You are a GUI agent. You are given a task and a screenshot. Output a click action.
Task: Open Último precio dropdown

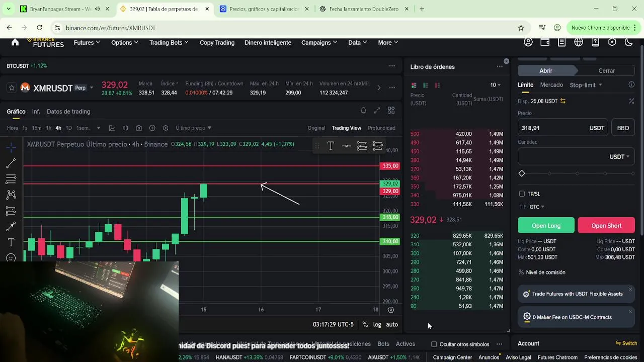(x=194, y=128)
